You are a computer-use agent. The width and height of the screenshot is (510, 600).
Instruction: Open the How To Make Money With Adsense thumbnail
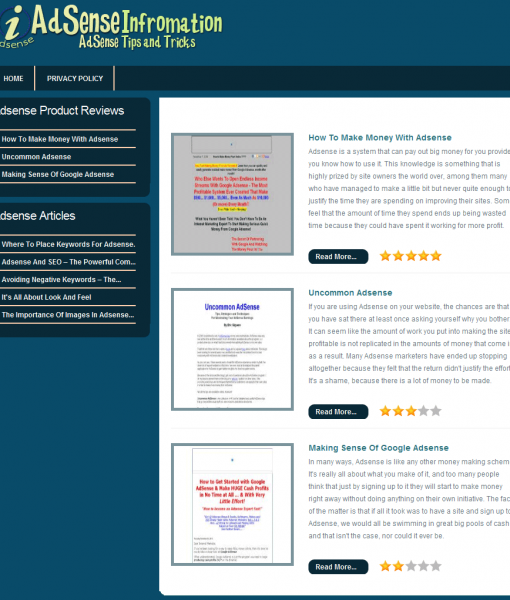coord(232,194)
